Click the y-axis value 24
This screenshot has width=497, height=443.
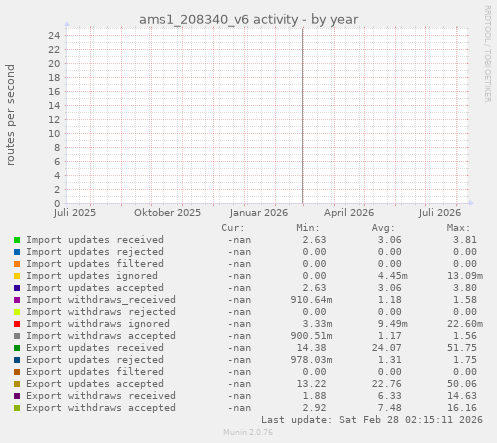54,35
